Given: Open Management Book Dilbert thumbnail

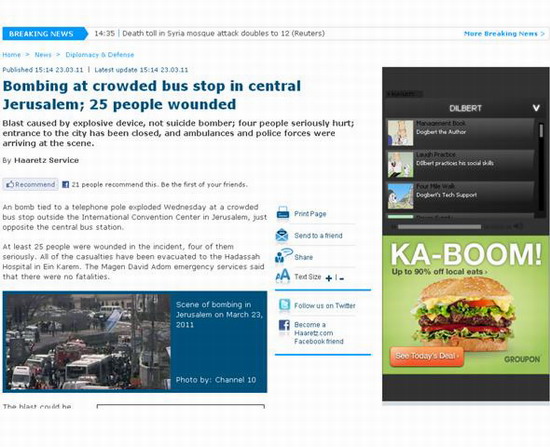Looking at the screenshot, I should pyautogui.click(x=401, y=133).
